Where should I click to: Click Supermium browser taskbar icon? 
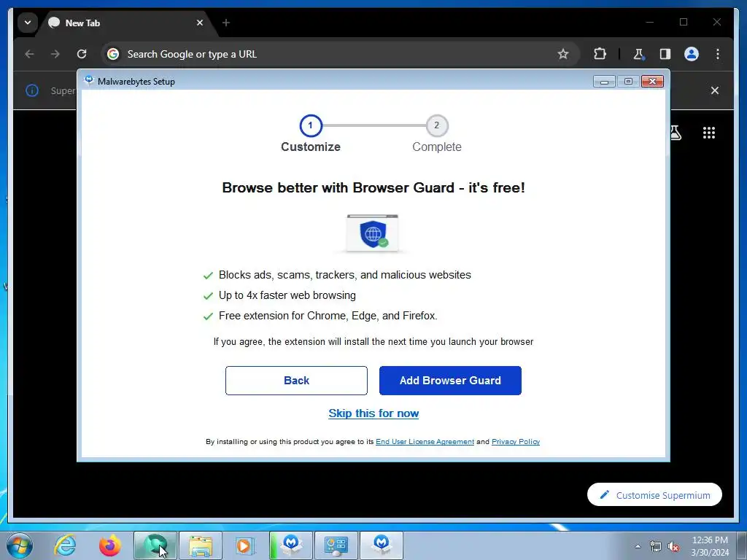click(155, 545)
